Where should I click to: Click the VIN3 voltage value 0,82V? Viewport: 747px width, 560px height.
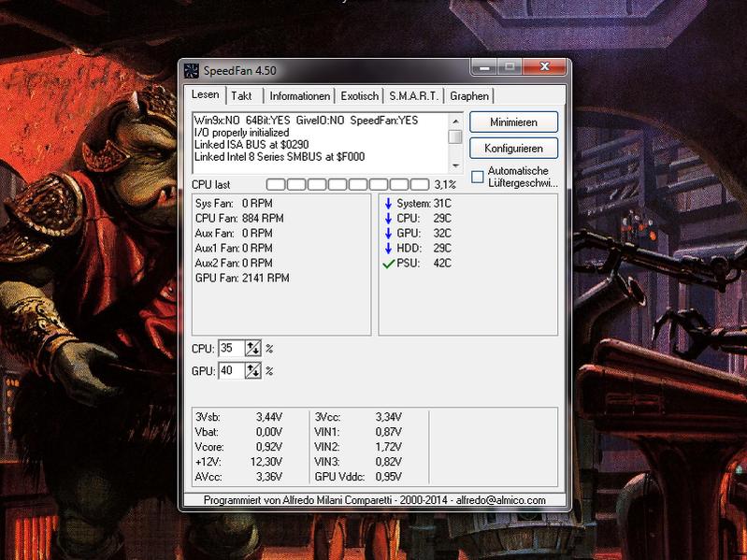[x=389, y=462]
